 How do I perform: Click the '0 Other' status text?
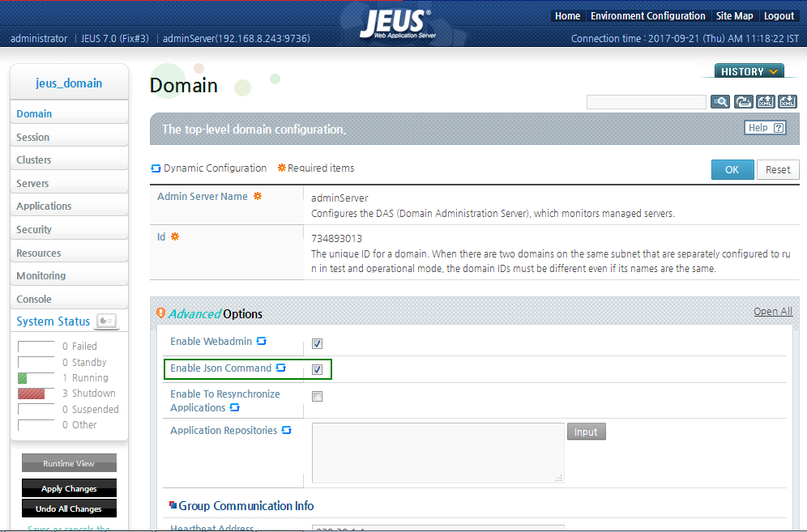[79, 424]
